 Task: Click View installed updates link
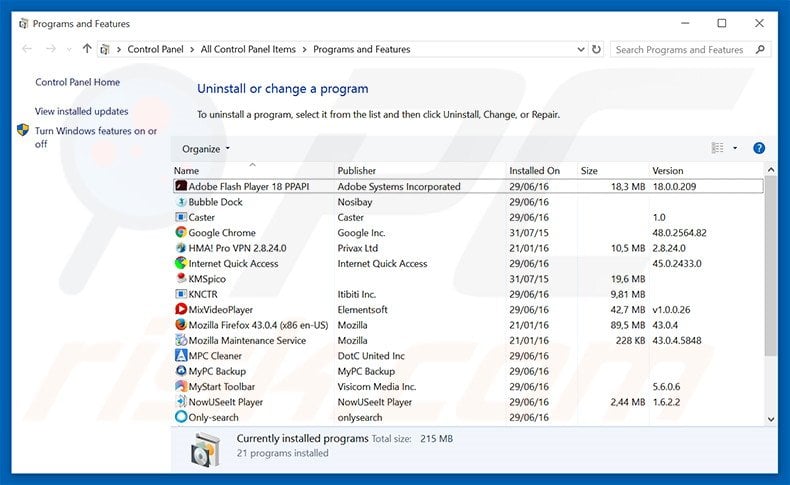[x=81, y=111]
